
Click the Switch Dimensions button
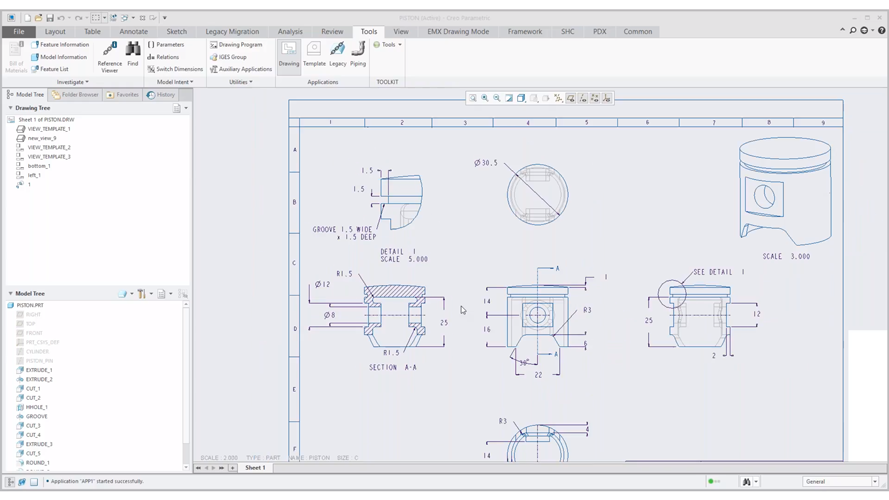[175, 69]
